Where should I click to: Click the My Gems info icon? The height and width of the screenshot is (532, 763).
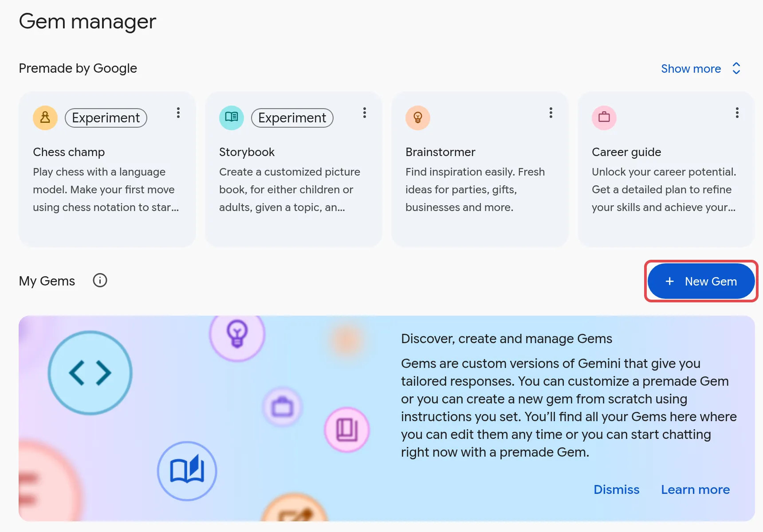pyautogui.click(x=100, y=281)
